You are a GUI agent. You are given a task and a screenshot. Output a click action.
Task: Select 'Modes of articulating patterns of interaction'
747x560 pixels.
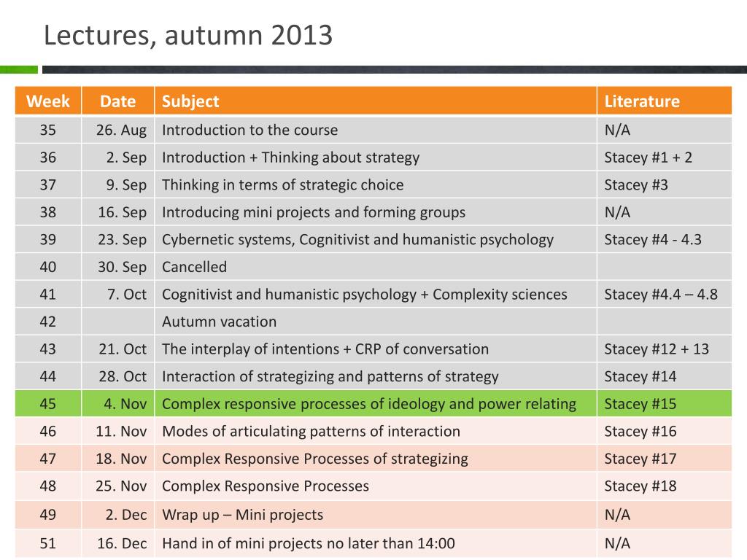(311, 432)
